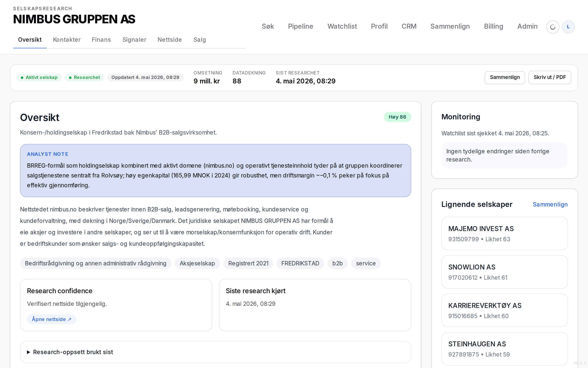
Task: Click the NIMBUS GRUPPEN AS page title
Action: pos(74,19)
